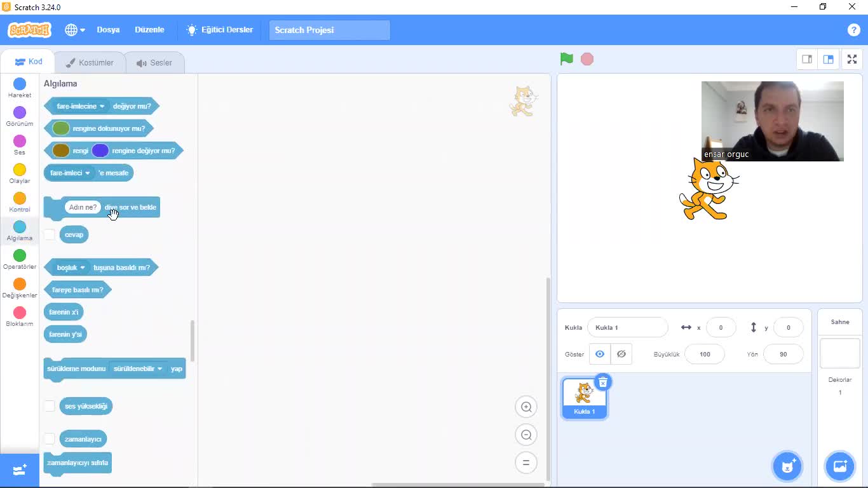Click the fareye basılı mı? block

[x=78, y=290]
